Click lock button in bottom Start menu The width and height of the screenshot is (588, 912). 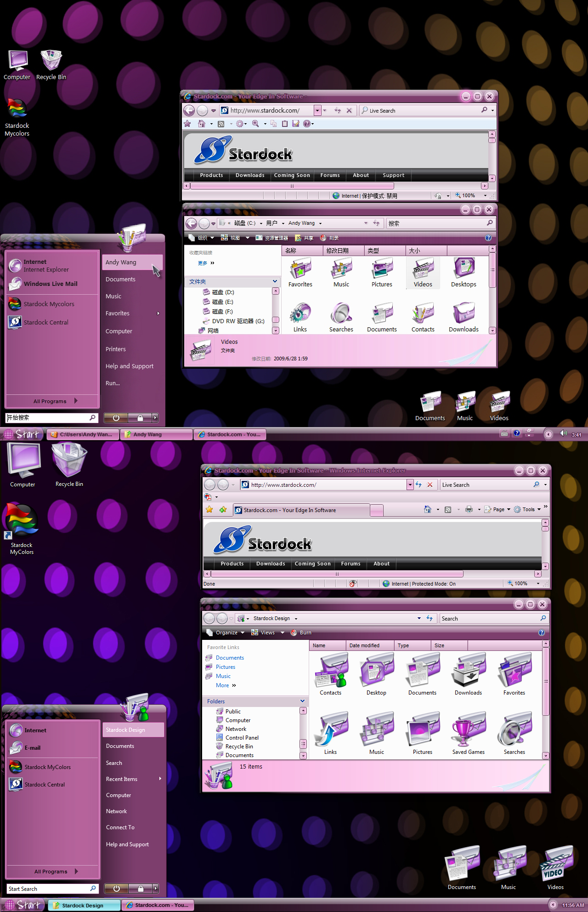pyautogui.click(x=141, y=889)
